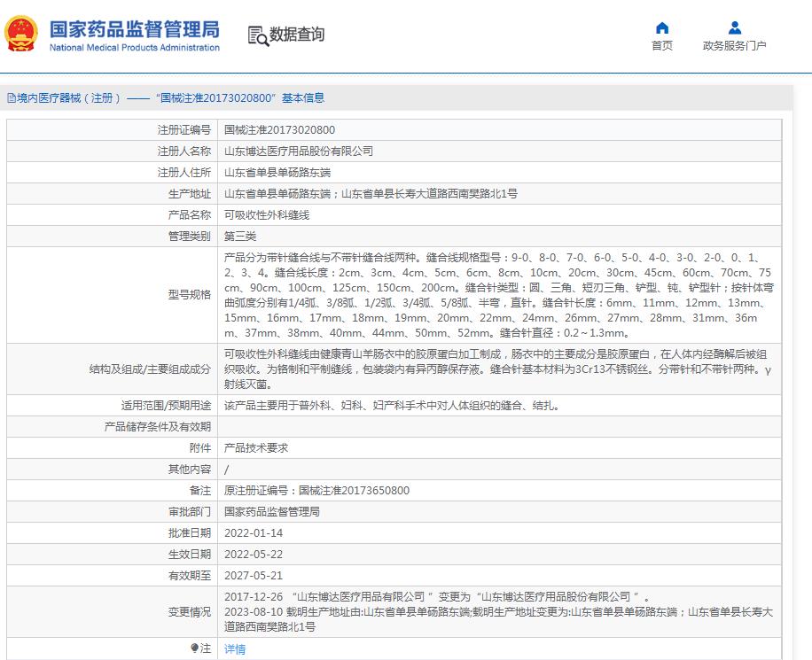Click the 其他内容 label cell
This screenshot has height=660, width=812.
point(112,469)
